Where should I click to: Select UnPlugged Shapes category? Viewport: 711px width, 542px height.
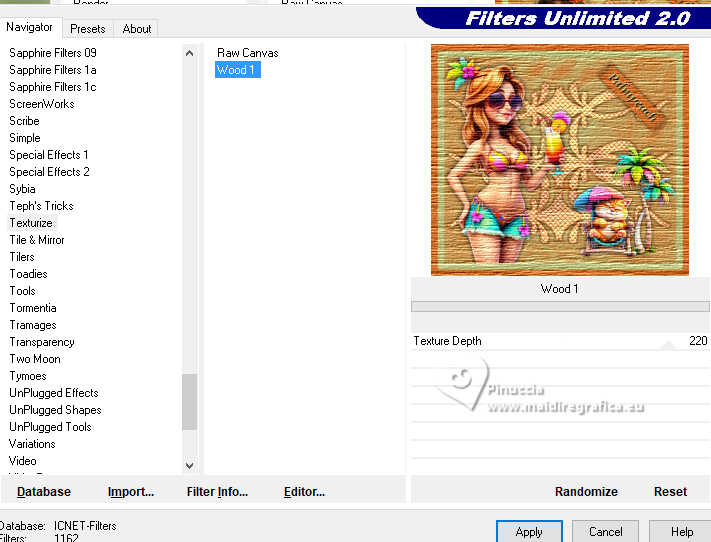pyautogui.click(x=55, y=410)
